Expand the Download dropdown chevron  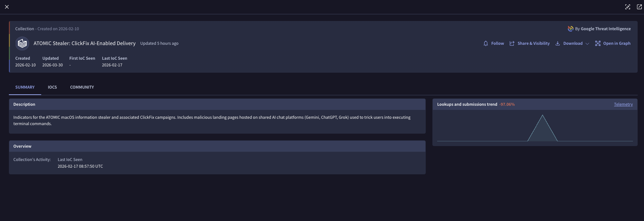pyautogui.click(x=587, y=44)
